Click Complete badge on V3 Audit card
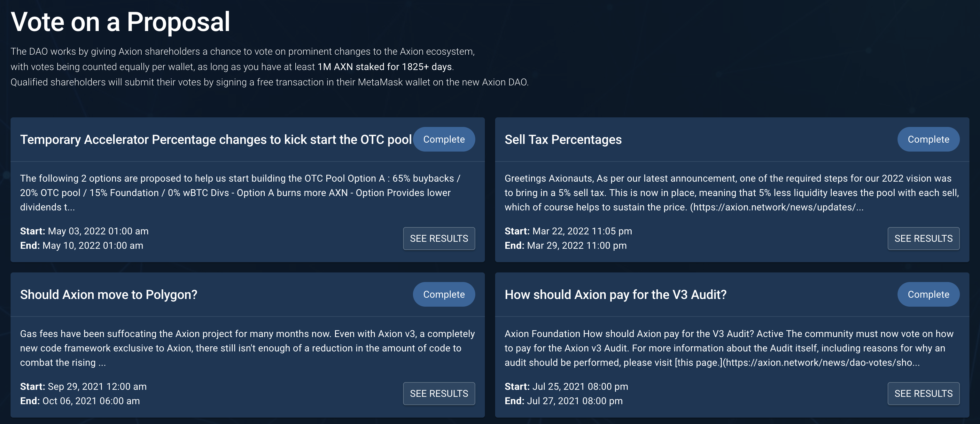The height and width of the screenshot is (424, 980). pos(928,294)
